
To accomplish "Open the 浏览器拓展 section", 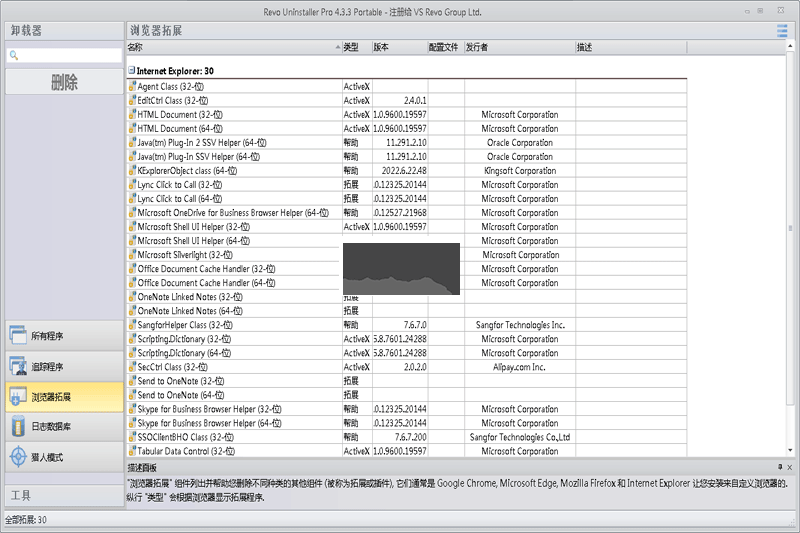I will pos(64,397).
